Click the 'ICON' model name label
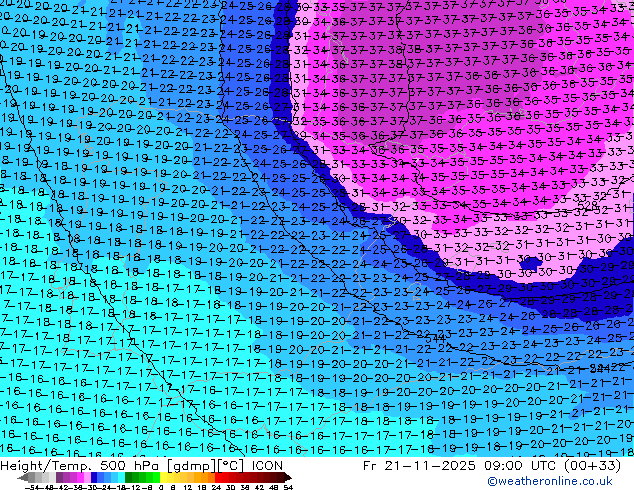This screenshot has width=634, height=490. click(267, 466)
